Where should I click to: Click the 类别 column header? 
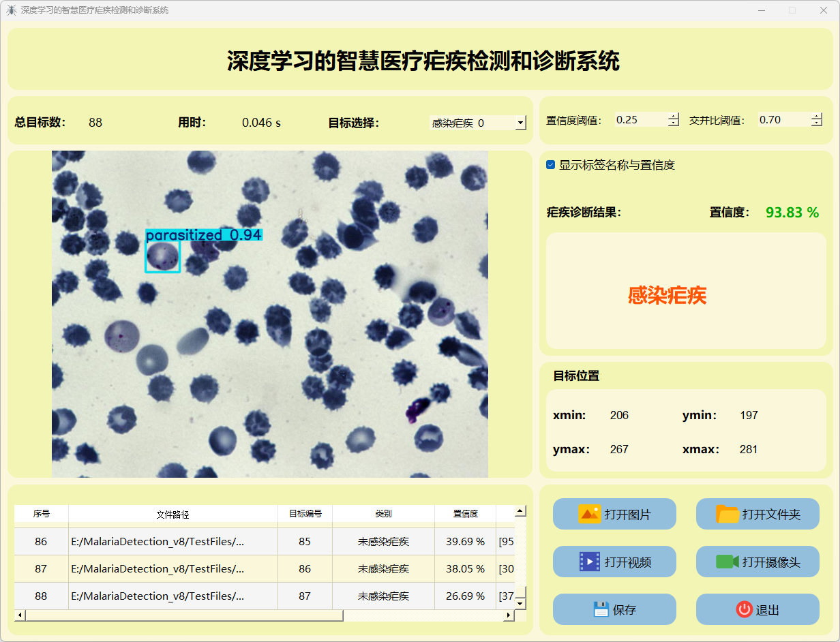point(383,514)
